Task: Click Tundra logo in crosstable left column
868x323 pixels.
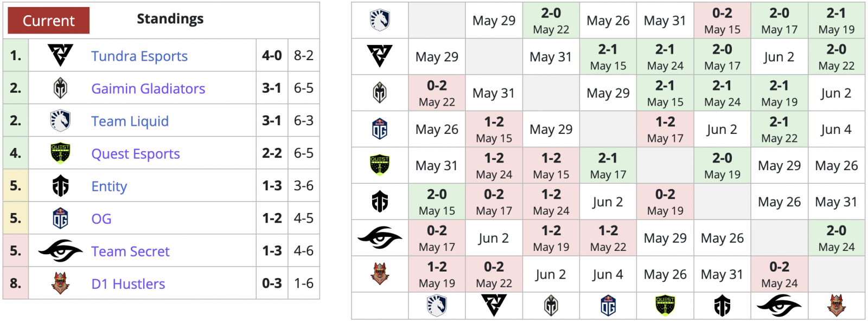Action: [380, 56]
